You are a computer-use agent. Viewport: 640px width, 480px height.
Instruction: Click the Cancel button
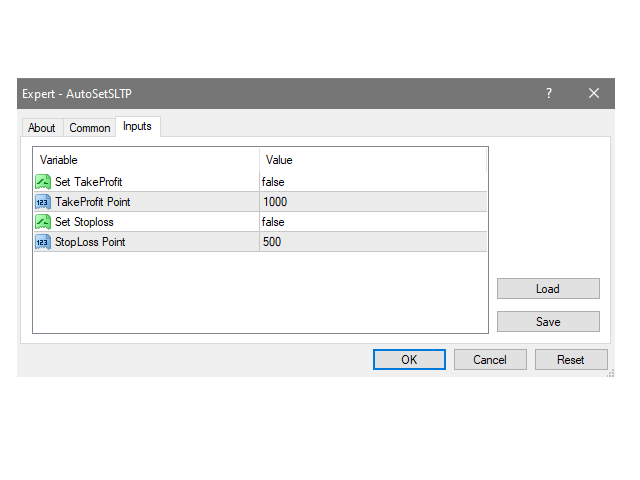coord(490,360)
